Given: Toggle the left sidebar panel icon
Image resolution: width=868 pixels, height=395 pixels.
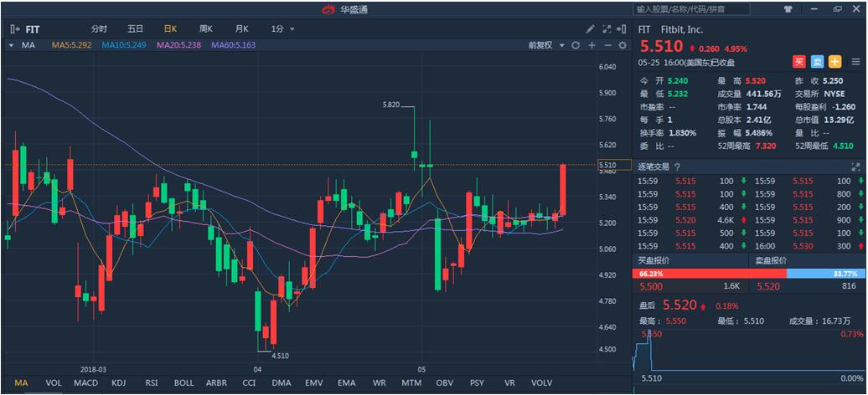Looking at the screenshot, I should (15, 29).
